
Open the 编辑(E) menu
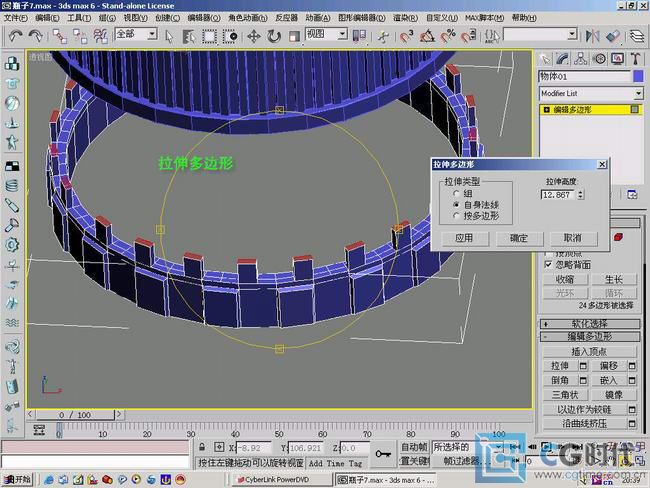coord(47,18)
